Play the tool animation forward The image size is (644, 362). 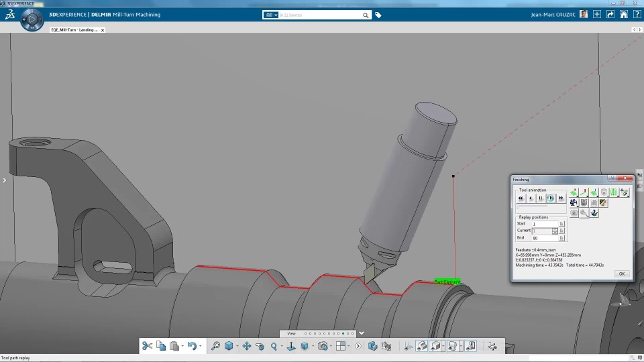(x=550, y=198)
